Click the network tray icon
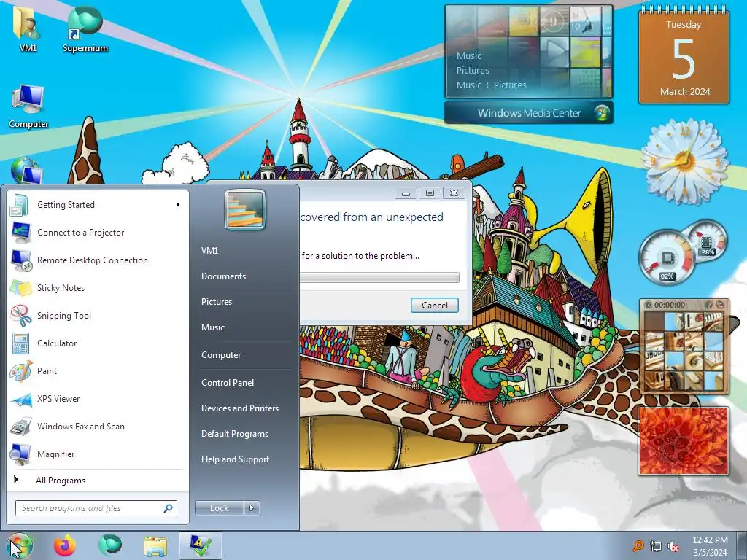The height and width of the screenshot is (560, 747). click(x=656, y=546)
